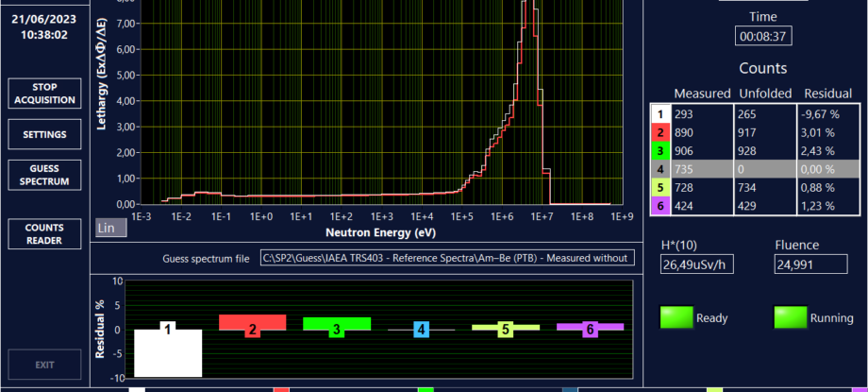This screenshot has height=392, width=868.
Task: Click the H*(10) dose rate value
Action: [x=696, y=265]
